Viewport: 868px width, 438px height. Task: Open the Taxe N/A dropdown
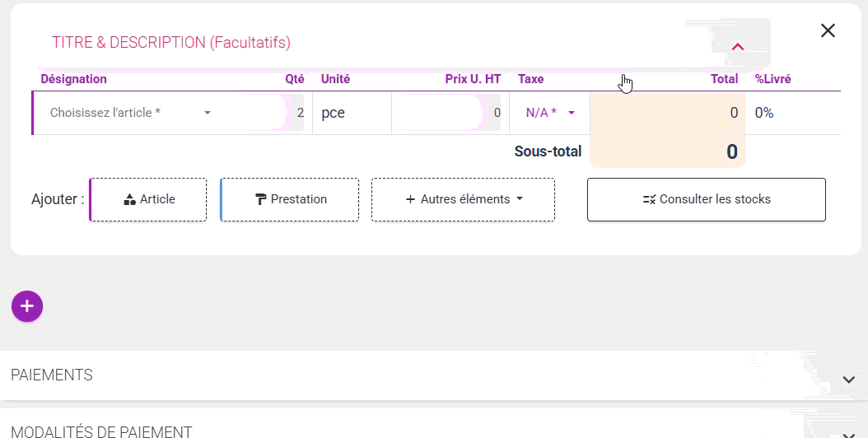549,113
